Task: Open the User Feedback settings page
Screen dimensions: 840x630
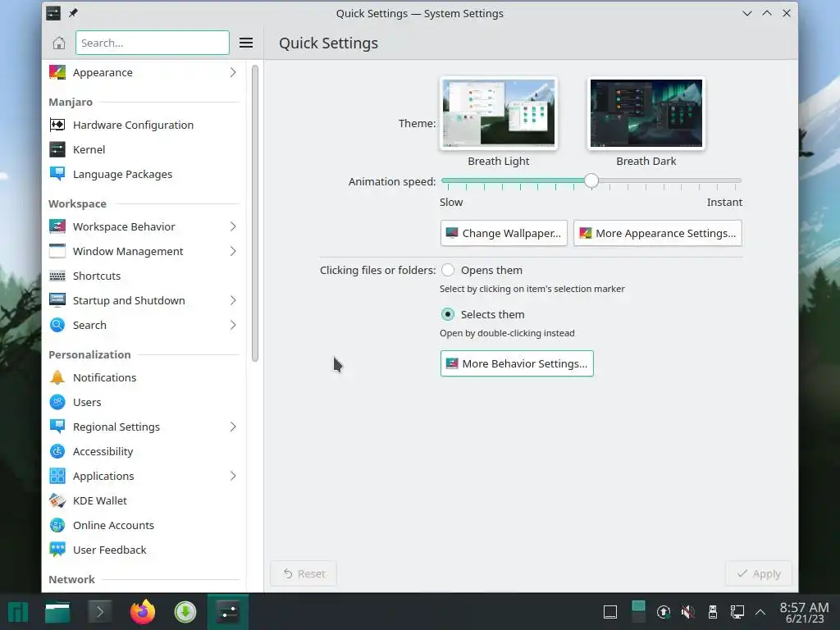Action: tap(144, 550)
